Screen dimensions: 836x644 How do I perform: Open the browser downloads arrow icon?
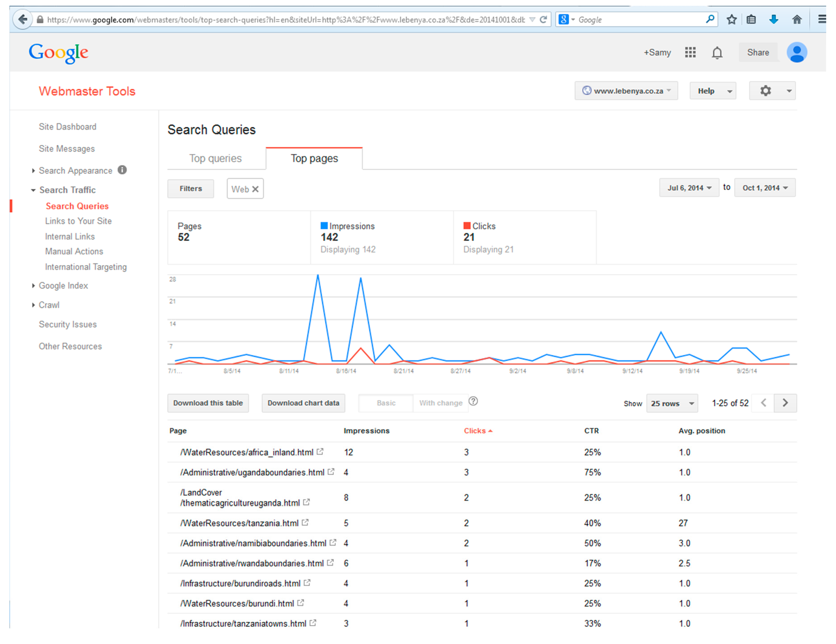[774, 19]
